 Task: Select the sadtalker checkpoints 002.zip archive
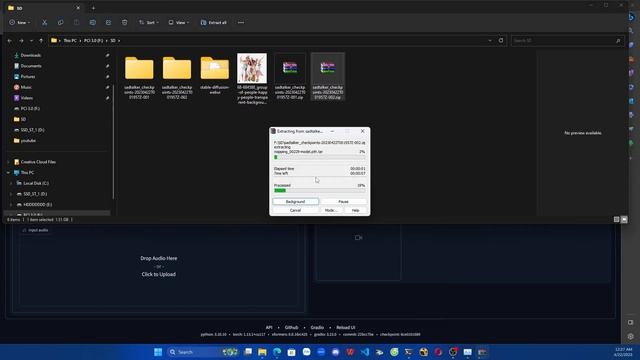328,77
